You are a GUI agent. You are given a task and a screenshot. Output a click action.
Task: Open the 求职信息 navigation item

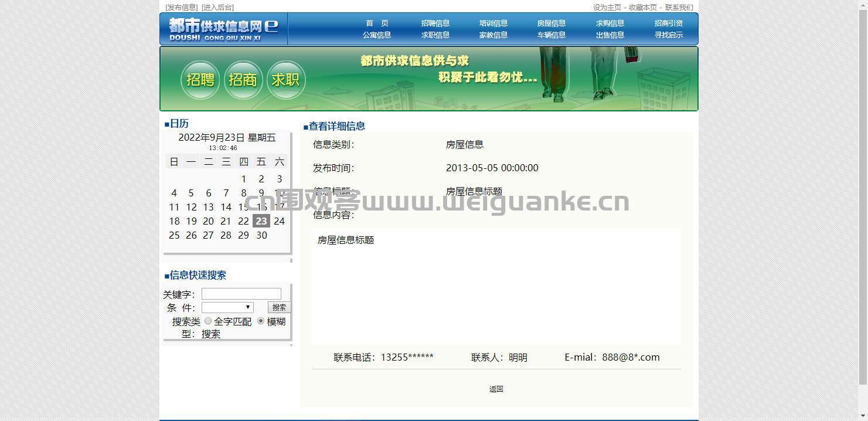[435, 35]
